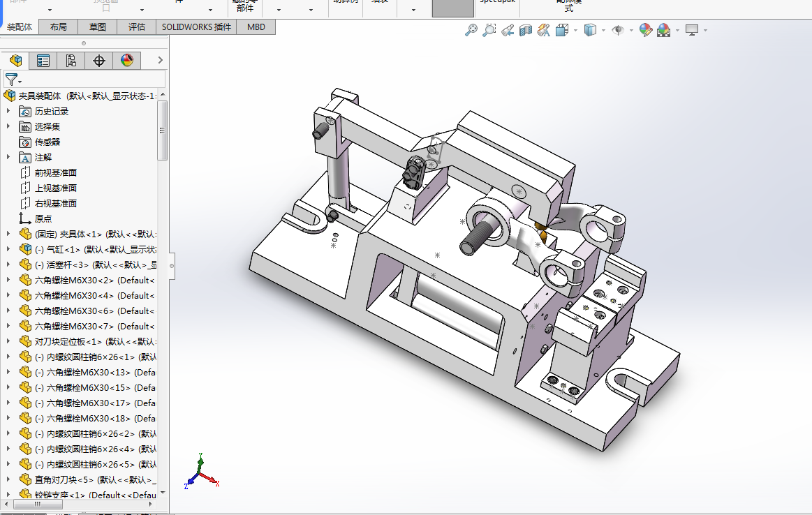Screen dimensions: 812x515
Task: Click the tree scroll-down arrow
Action: [x=163, y=493]
